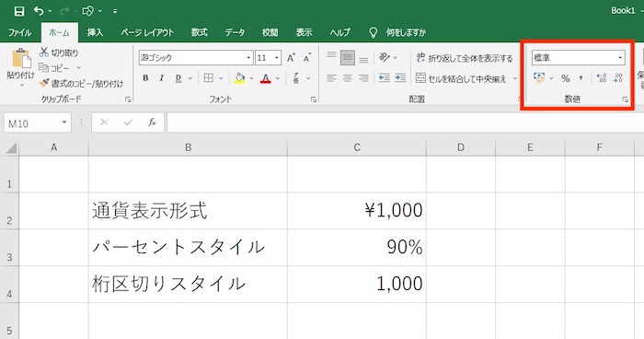This screenshot has width=644, height=339.
Task: Switch to the ホーム tab
Action: [x=59, y=32]
